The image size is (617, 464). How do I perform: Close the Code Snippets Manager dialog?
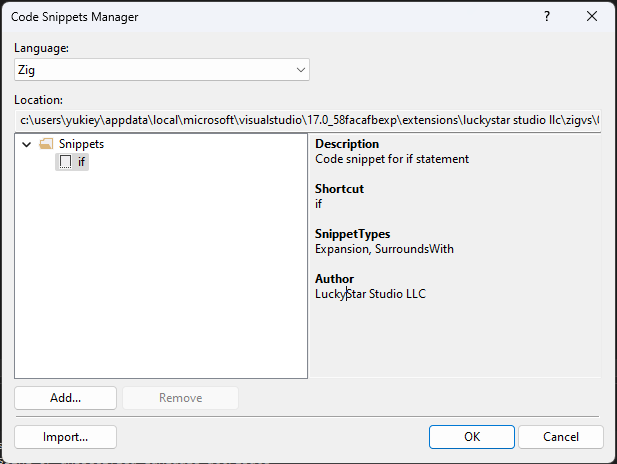click(593, 17)
